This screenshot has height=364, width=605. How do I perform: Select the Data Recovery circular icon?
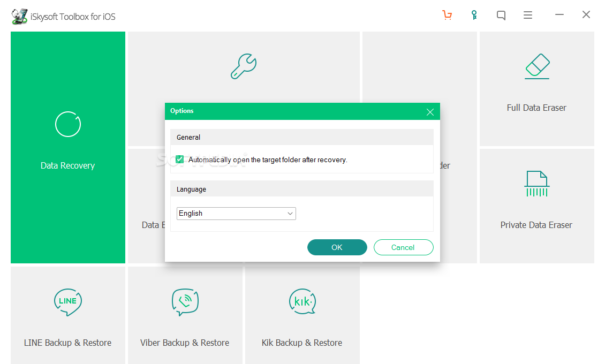tap(68, 124)
